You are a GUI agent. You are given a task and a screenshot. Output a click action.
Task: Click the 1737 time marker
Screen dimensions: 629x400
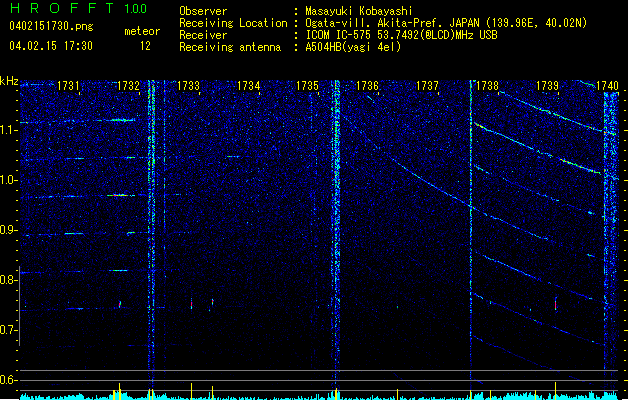[428, 86]
